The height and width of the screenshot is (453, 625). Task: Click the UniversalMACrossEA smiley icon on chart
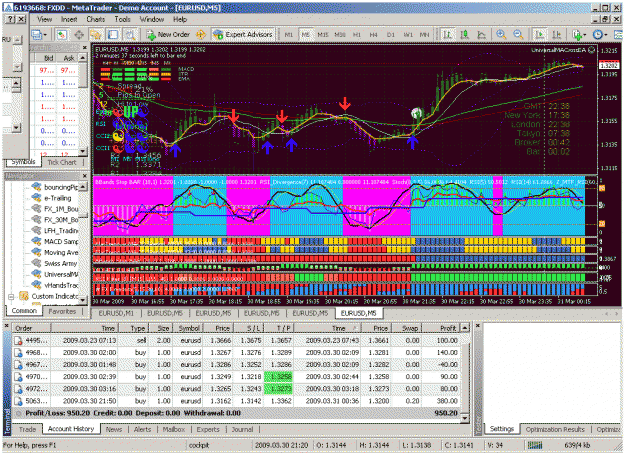pyautogui.click(x=592, y=50)
